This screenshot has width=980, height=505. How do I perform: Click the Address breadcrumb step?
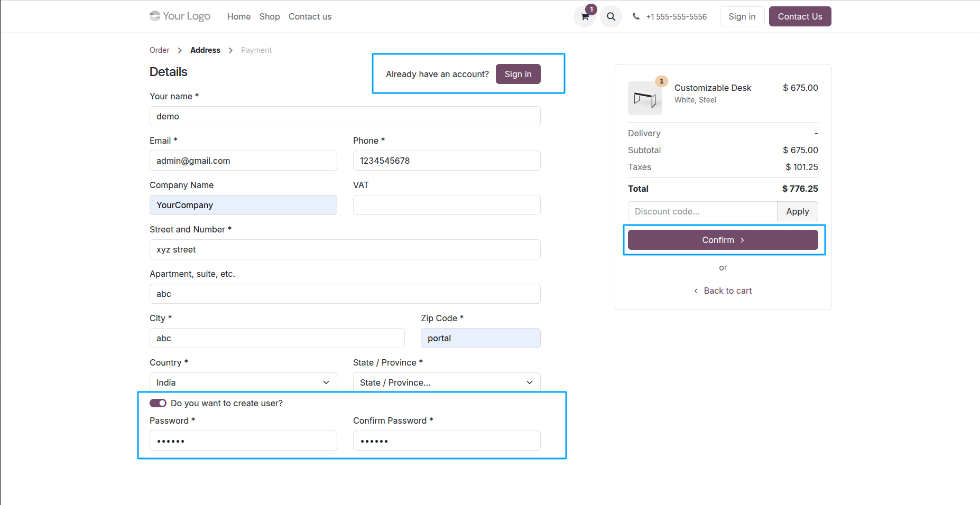point(205,50)
